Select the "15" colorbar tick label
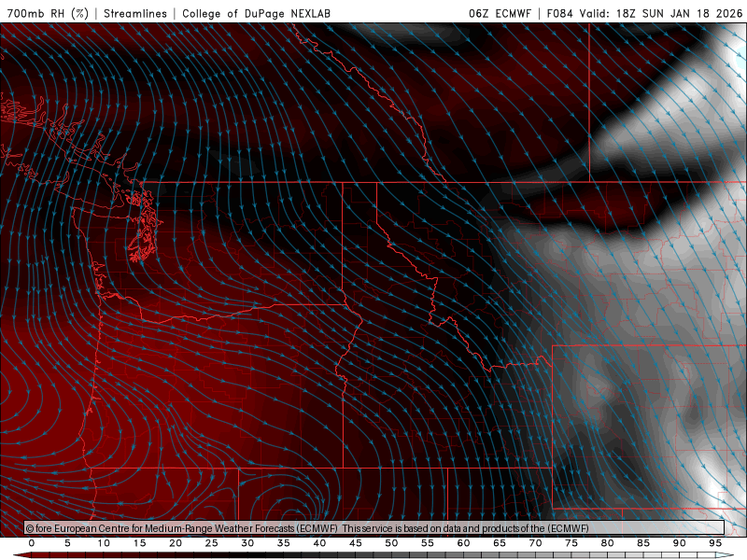This screenshot has height=560, width=747. click(139, 543)
